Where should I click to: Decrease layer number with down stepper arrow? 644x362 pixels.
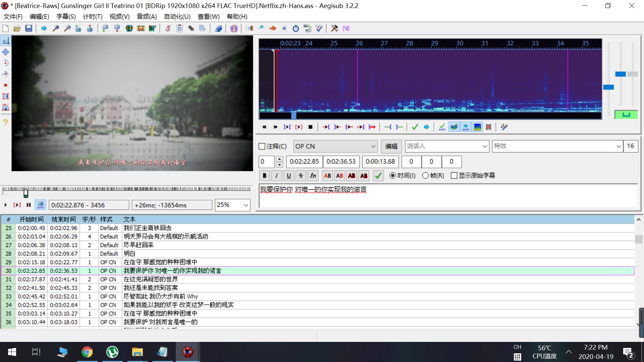[x=279, y=165]
